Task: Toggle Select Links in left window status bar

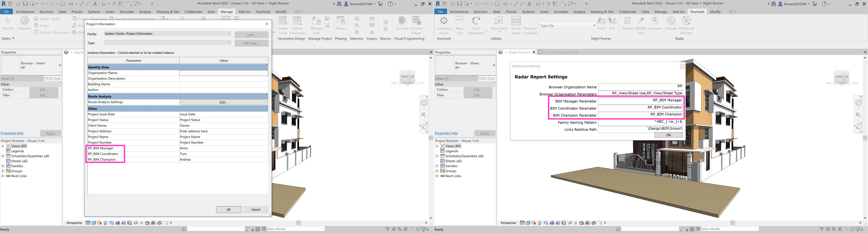Action: click(388, 229)
